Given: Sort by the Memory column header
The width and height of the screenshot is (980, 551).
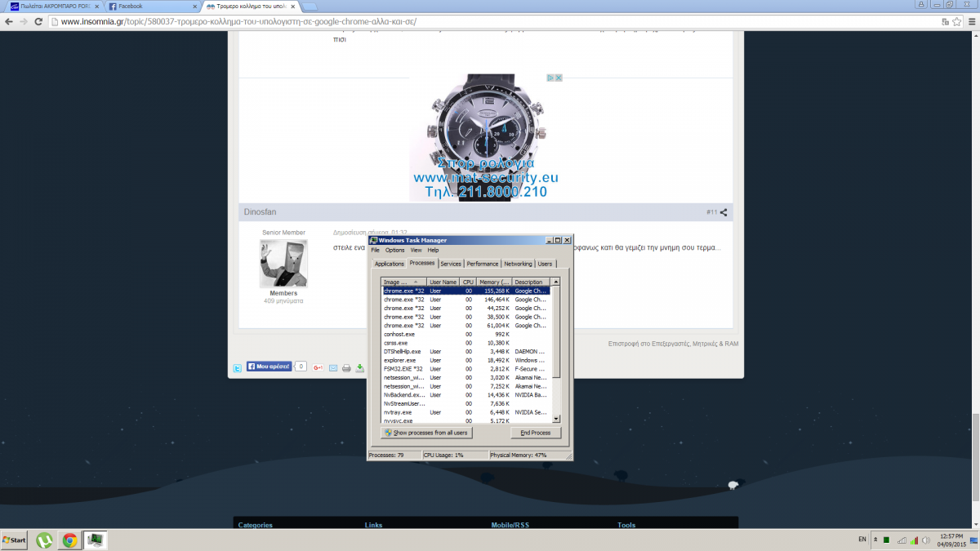Looking at the screenshot, I should point(495,282).
